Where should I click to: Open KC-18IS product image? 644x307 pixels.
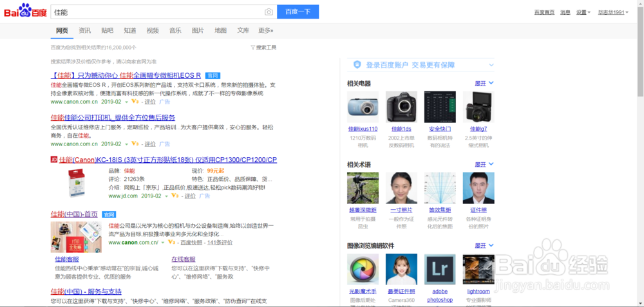76,183
